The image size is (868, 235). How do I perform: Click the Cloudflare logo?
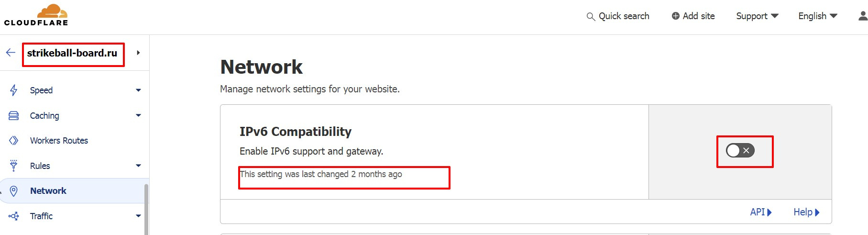(36, 15)
